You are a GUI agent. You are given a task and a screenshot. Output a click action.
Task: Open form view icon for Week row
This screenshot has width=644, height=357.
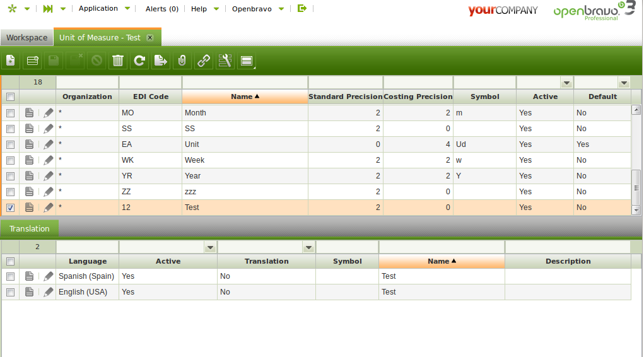tap(29, 160)
